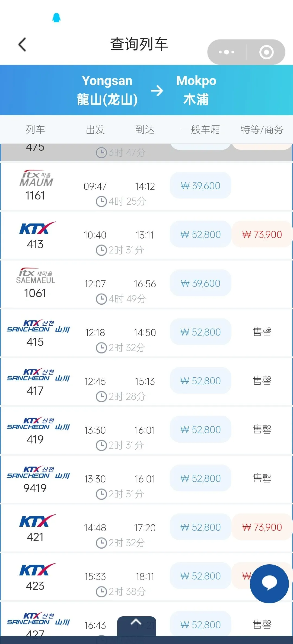Viewport: 293px width, 644px height.
Task: Tap the 出发 departure column header
Action: click(95, 130)
